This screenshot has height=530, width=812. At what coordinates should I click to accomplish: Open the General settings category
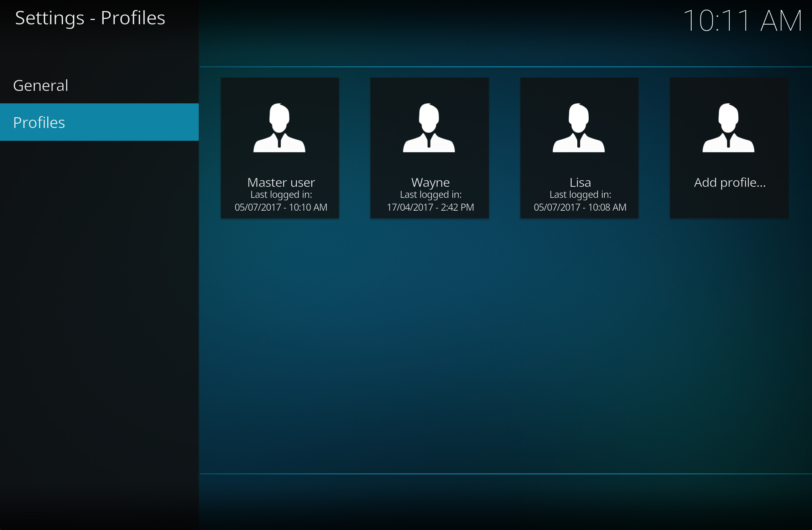[99, 86]
